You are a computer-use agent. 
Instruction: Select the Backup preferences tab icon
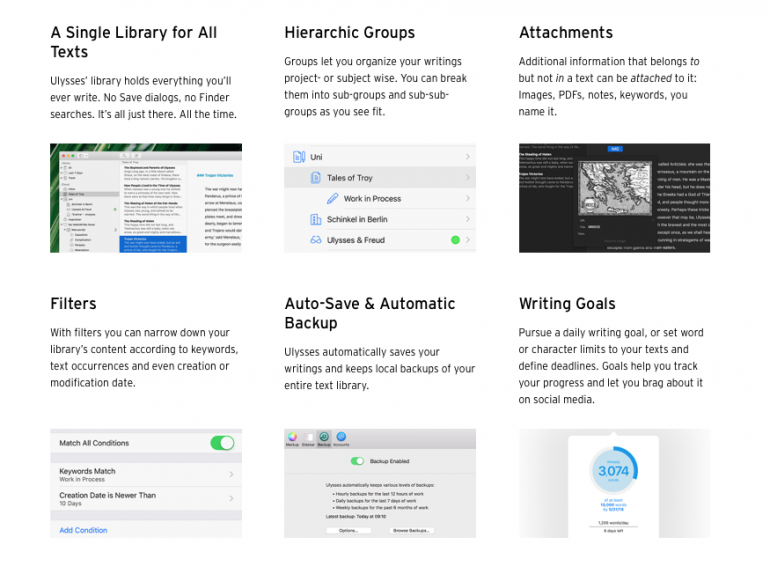tap(324, 437)
